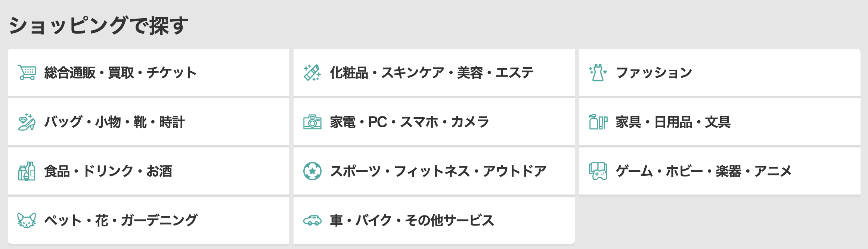The width and height of the screenshot is (868, 249).
Task: Open ゲーム・ホビー・楽器・アニメ category
Action: tap(720, 171)
